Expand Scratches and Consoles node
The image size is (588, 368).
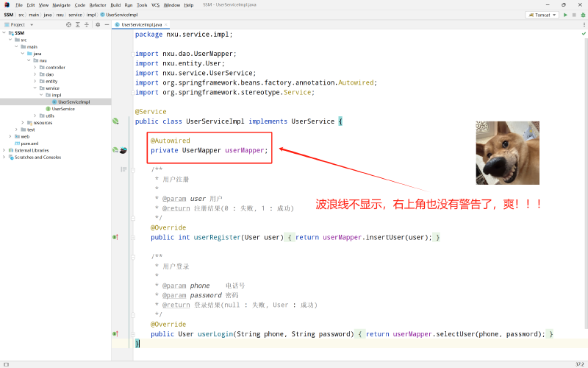coord(4,157)
